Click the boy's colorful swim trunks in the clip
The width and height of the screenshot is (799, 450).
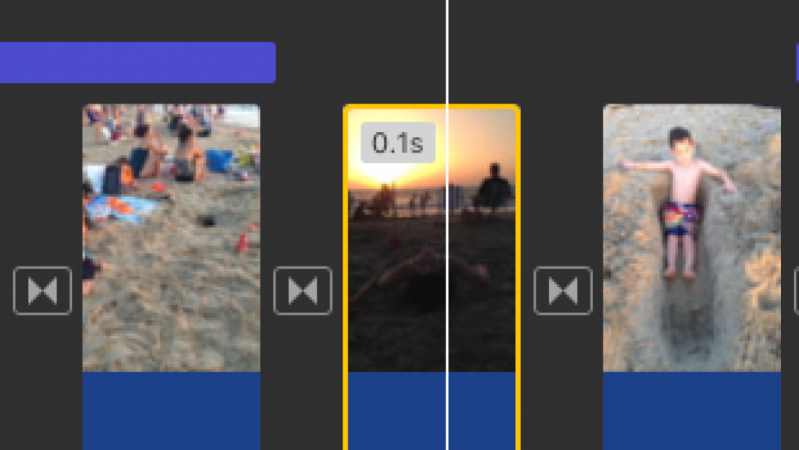[681, 220]
